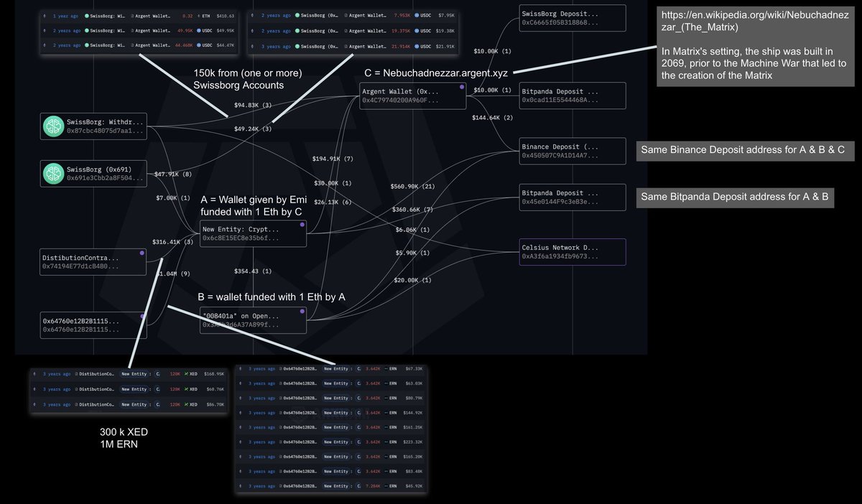Click the purple dot on the New Entity: Crypt... node
The image size is (862, 504).
pyautogui.click(x=302, y=225)
